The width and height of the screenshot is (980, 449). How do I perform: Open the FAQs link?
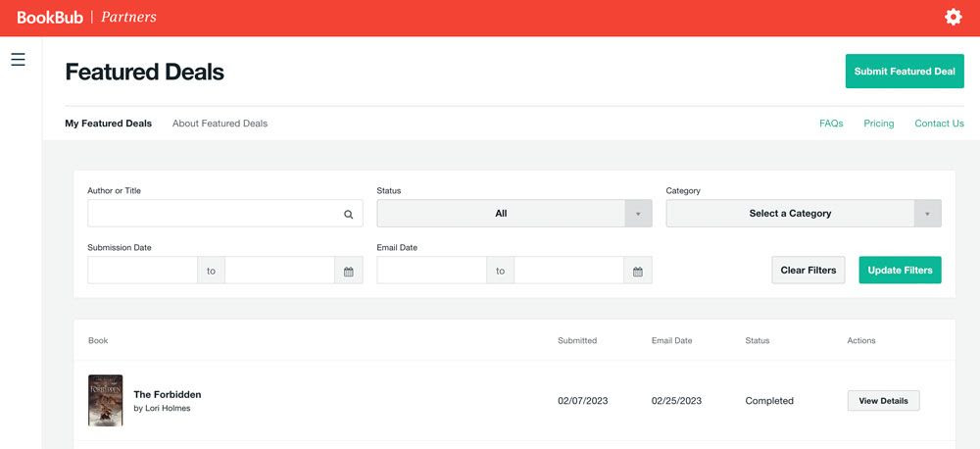click(x=831, y=124)
